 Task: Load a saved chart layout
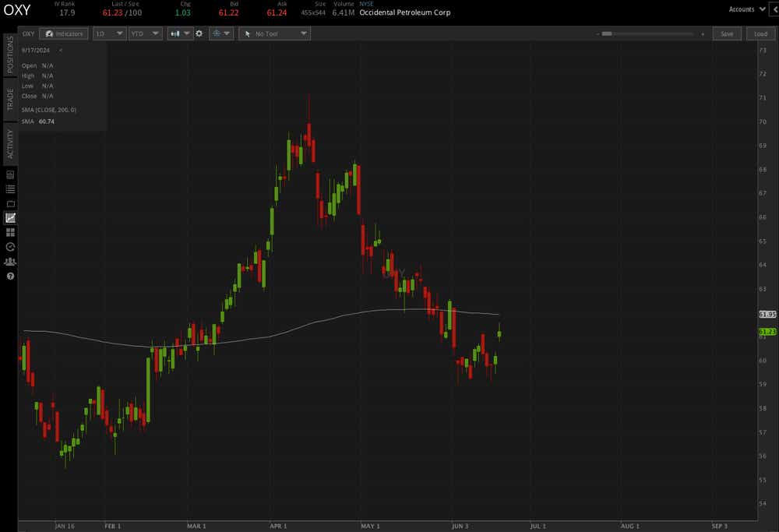(760, 33)
